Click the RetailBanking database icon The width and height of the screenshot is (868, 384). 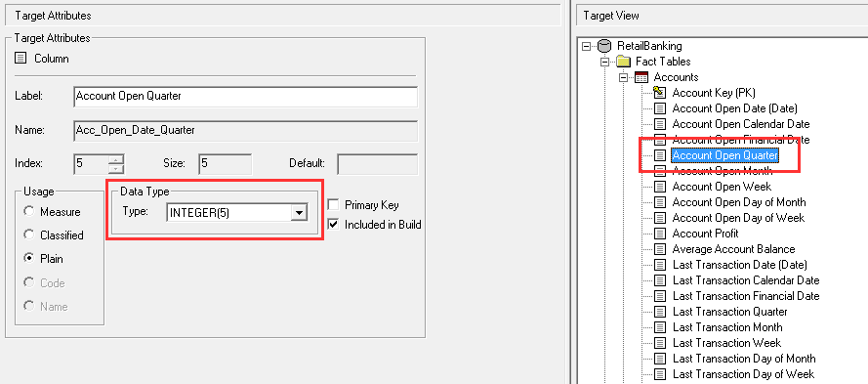coord(604,46)
